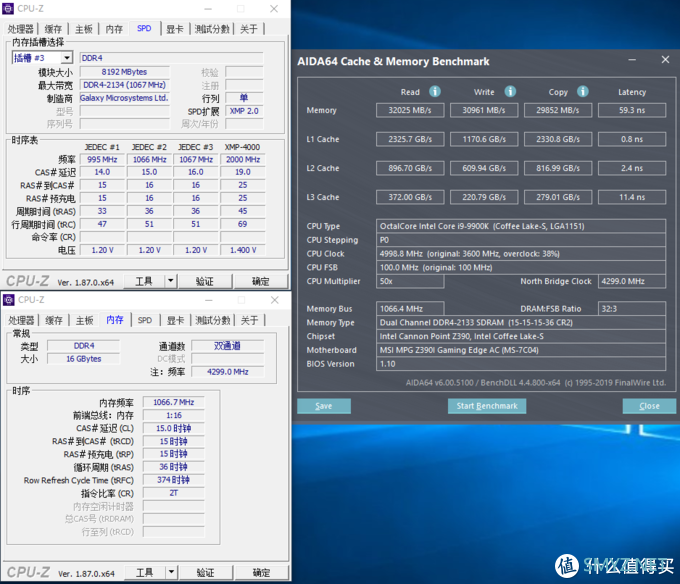Click the BIOS Version 1.10 field
Viewport: 680px width, 584px height.
pos(521,364)
